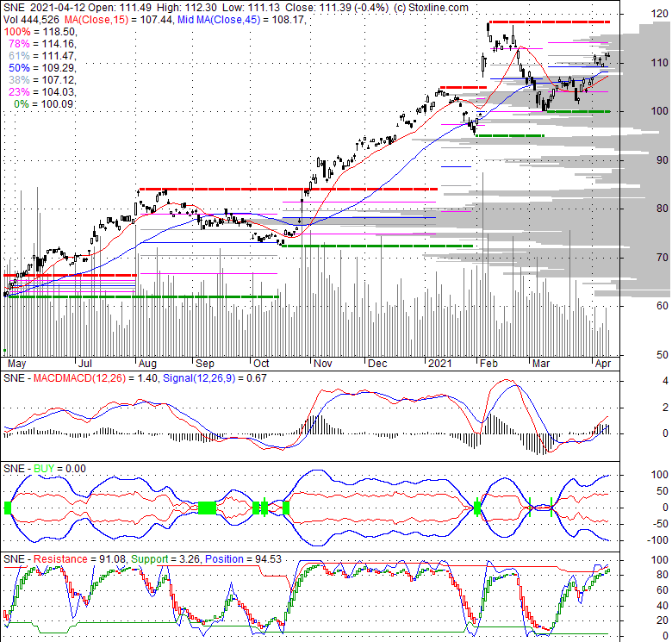Click the SNE - BUY = 0.00 label
Image resolution: width=672 pixels, height=642 pixels.
(45, 469)
